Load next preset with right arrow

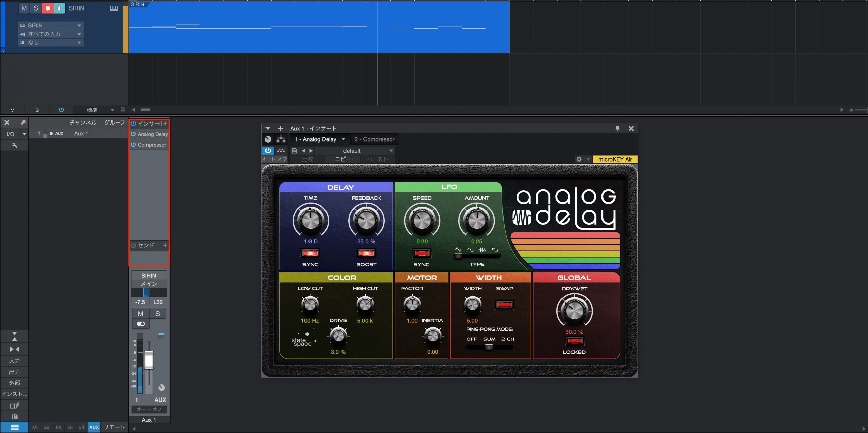tap(311, 151)
